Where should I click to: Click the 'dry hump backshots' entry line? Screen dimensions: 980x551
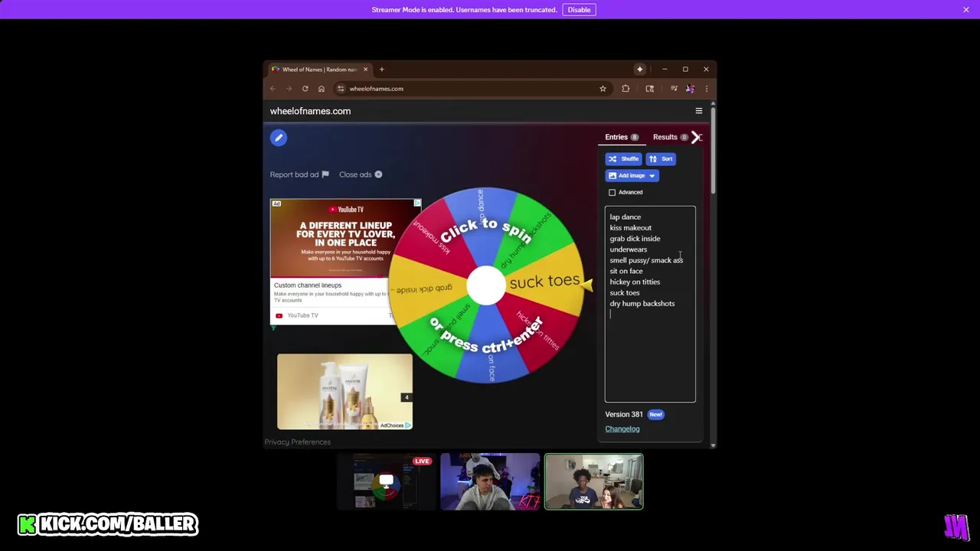point(642,303)
